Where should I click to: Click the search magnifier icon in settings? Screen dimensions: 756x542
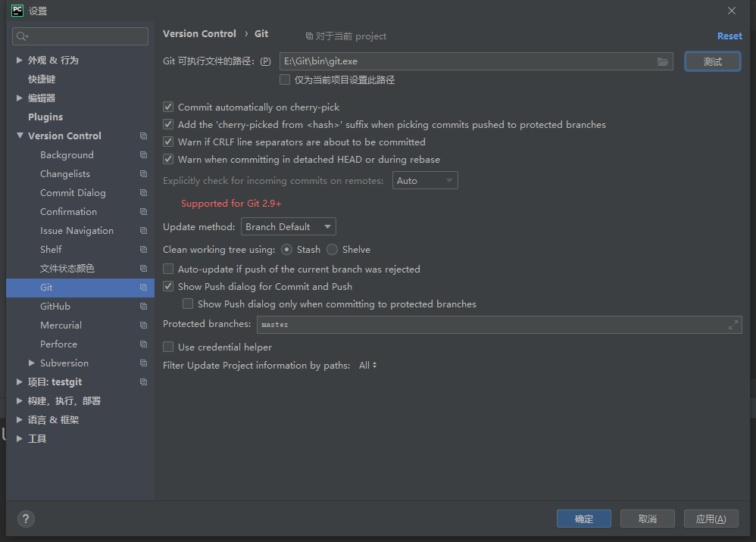[x=22, y=36]
